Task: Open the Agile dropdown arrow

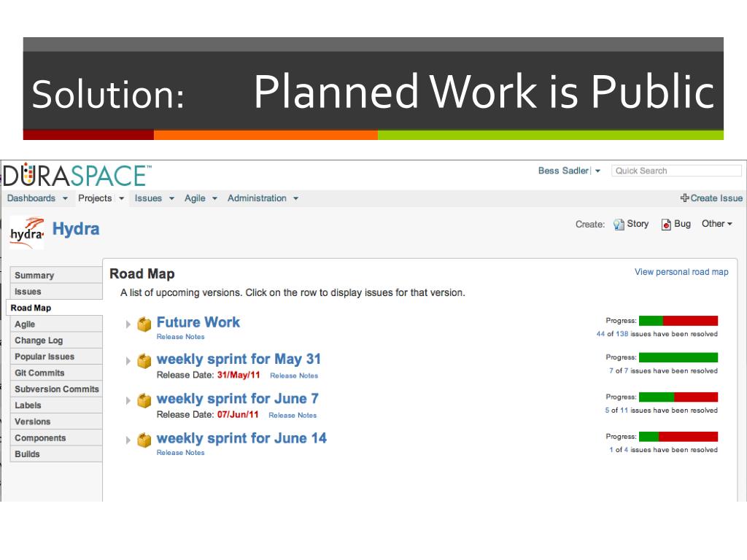Action: click(215, 198)
